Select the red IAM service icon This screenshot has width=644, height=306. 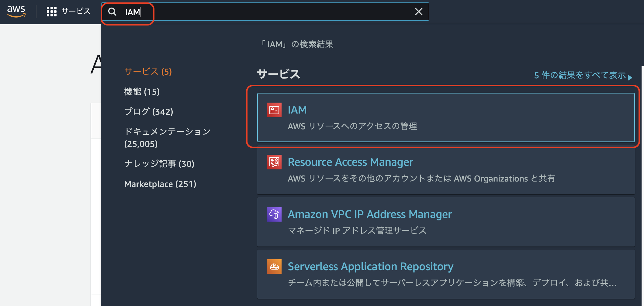[x=274, y=110]
